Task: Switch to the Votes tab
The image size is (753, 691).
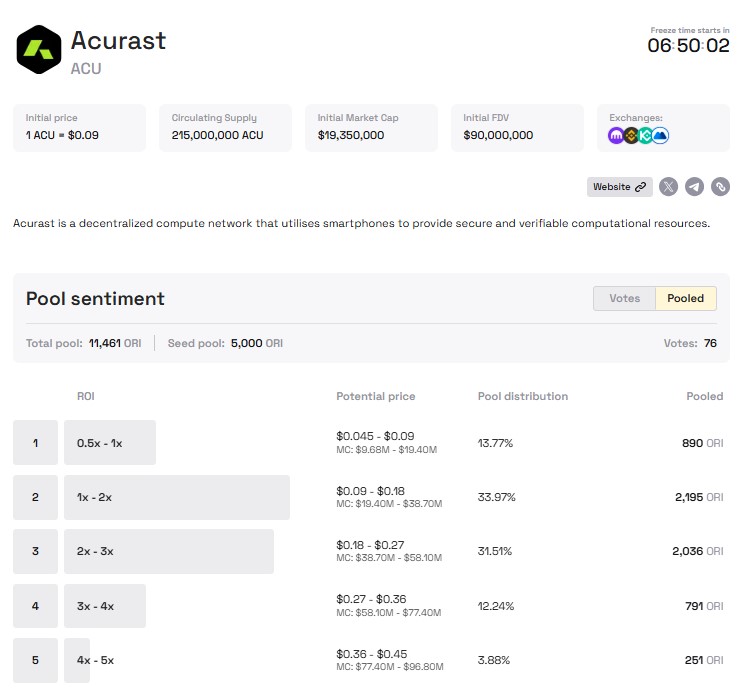Action: tap(624, 298)
